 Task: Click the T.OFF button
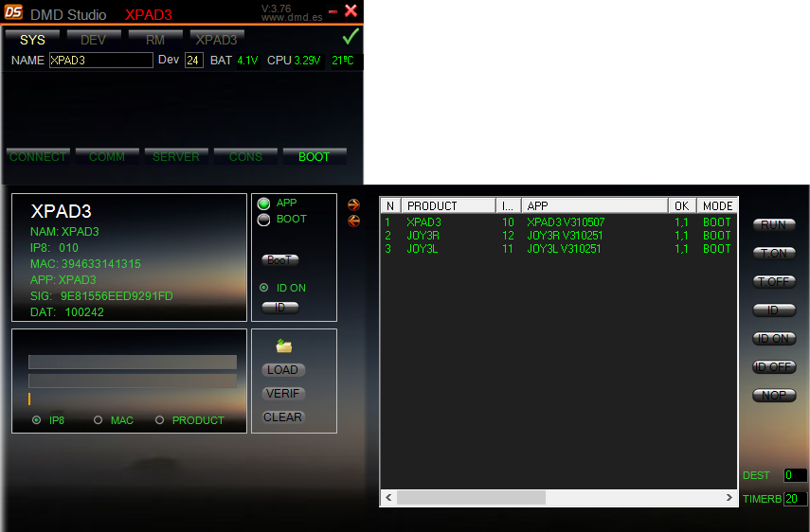click(774, 282)
